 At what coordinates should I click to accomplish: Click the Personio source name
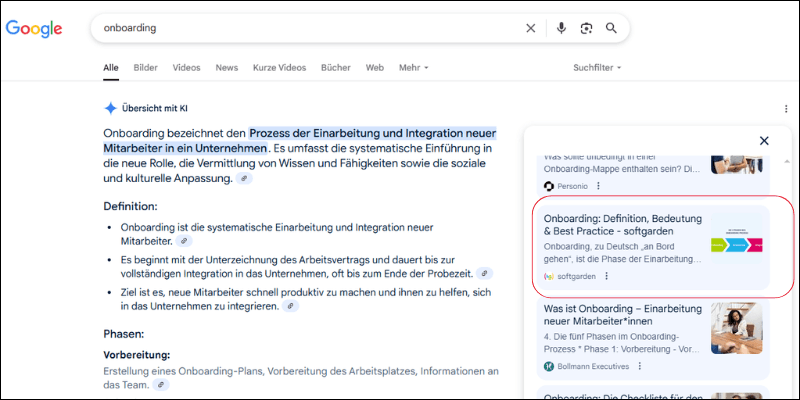click(x=572, y=186)
